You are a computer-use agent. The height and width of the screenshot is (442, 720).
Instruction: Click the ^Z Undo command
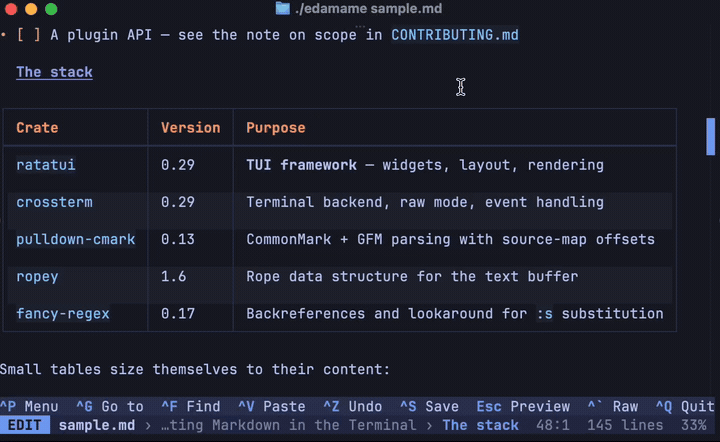point(352,406)
